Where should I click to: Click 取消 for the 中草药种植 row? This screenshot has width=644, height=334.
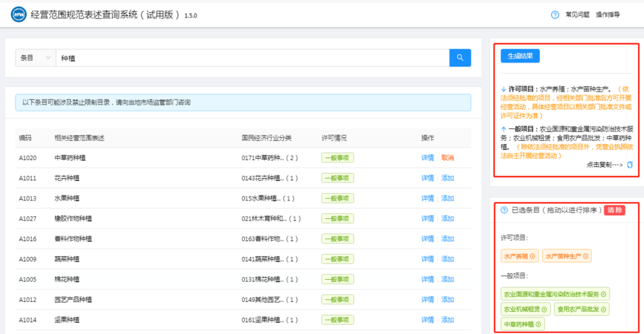pos(447,158)
